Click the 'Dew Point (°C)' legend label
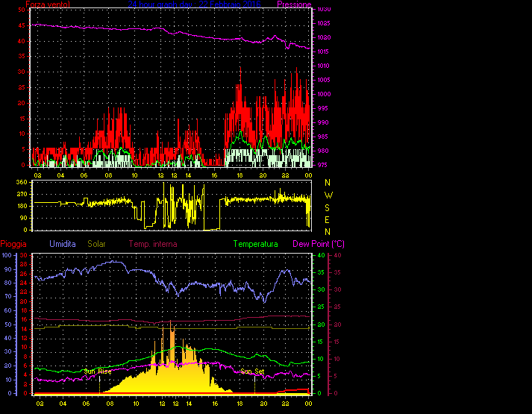 point(319,244)
